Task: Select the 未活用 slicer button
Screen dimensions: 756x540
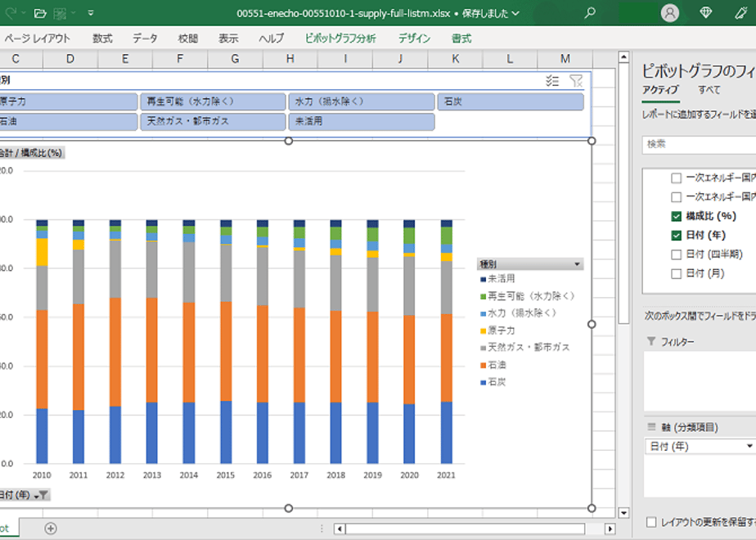Action: pos(362,121)
